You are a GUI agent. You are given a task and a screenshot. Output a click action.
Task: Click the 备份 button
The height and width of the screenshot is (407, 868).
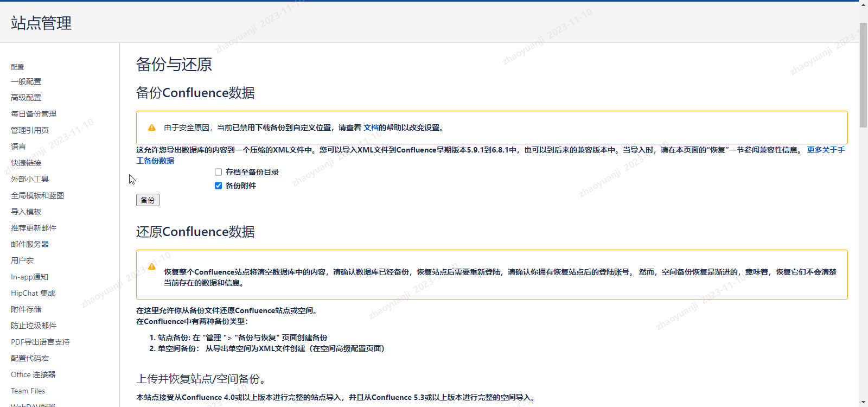148,200
